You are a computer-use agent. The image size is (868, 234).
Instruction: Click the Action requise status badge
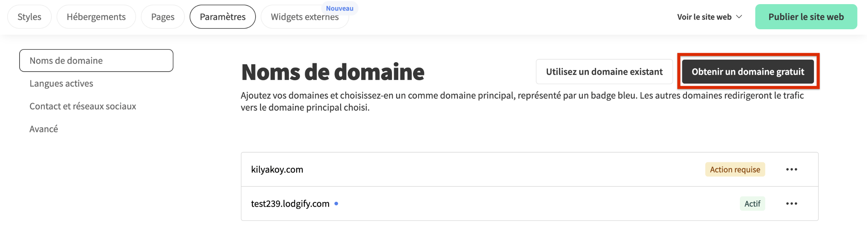click(x=735, y=169)
